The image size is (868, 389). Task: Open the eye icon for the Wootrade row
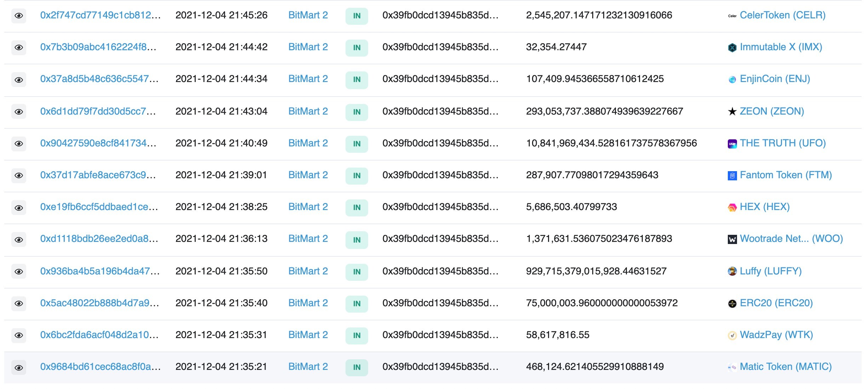[19, 239]
